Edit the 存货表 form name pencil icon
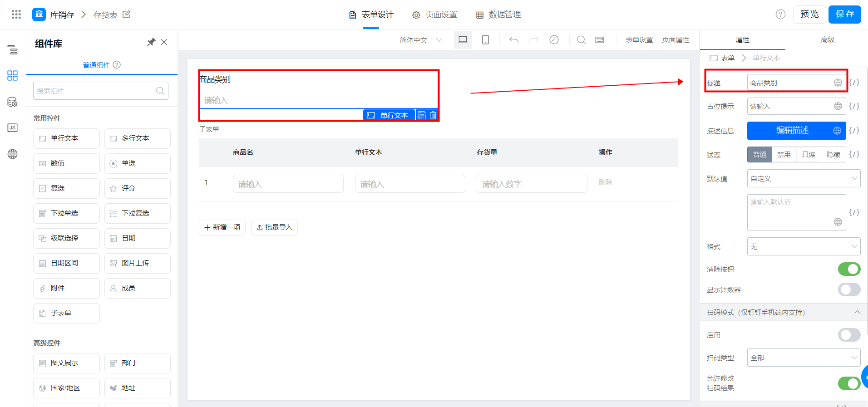Screen dimensions: 868x407 [x=127, y=15]
